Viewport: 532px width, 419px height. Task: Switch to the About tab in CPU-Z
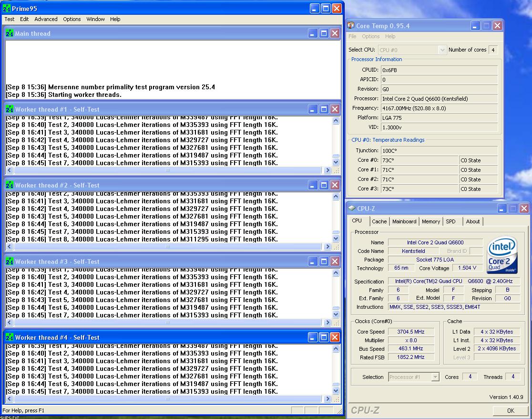(x=472, y=221)
